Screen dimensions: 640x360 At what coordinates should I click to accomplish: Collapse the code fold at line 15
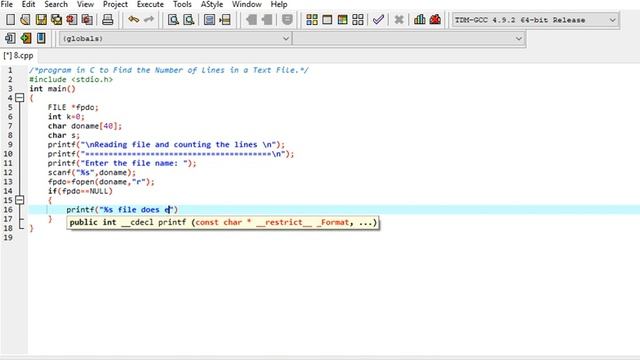20,200
